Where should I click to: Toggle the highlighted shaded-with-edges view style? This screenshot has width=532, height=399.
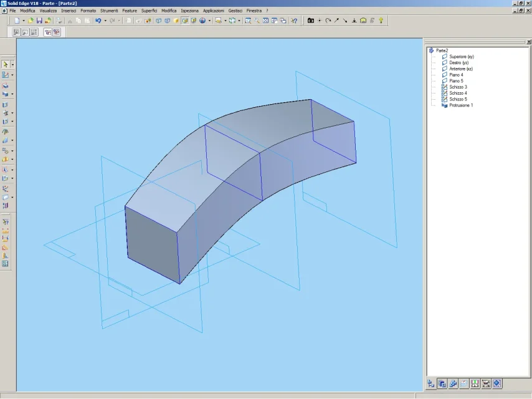pyautogui.click(x=185, y=21)
